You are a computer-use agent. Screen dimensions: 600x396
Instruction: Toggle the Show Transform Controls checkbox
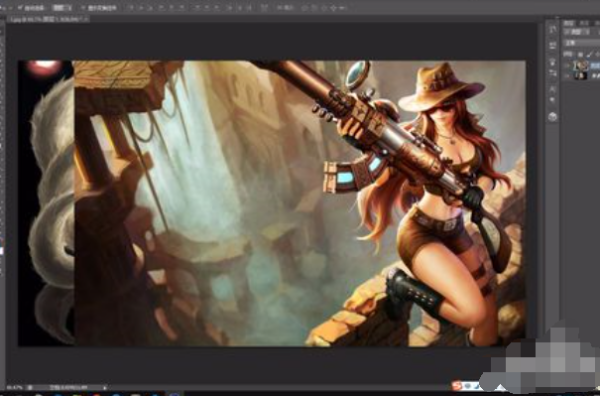click(x=83, y=8)
